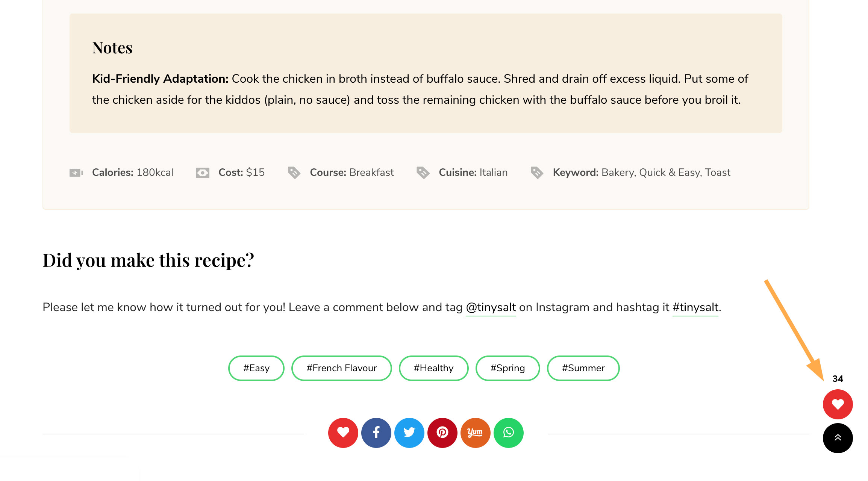Image resolution: width=868 pixels, height=481 pixels.
Task: Click the floating heart like button
Action: (x=838, y=404)
